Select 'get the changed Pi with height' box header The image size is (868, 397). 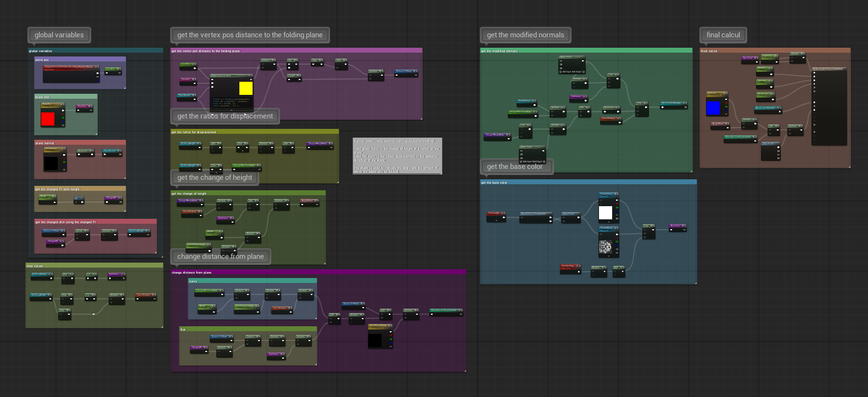click(80, 189)
